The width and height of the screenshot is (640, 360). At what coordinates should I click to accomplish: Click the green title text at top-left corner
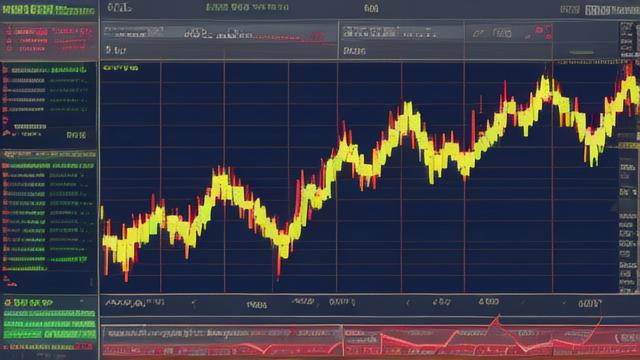48,10
